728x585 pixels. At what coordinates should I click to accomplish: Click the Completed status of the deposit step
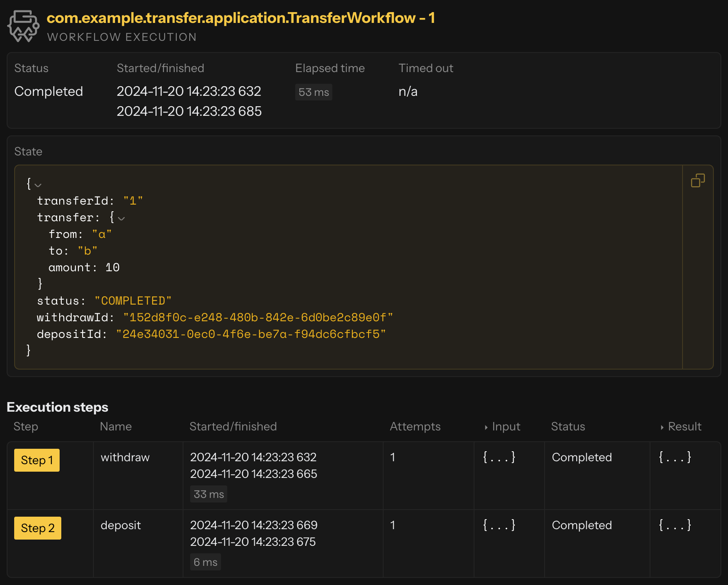tap(582, 525)
